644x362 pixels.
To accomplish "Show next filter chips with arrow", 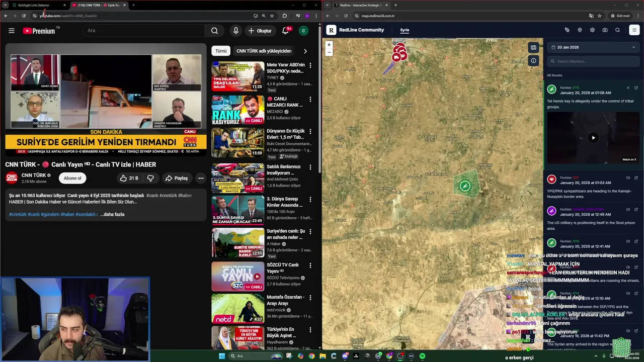I will pos(305,51).
